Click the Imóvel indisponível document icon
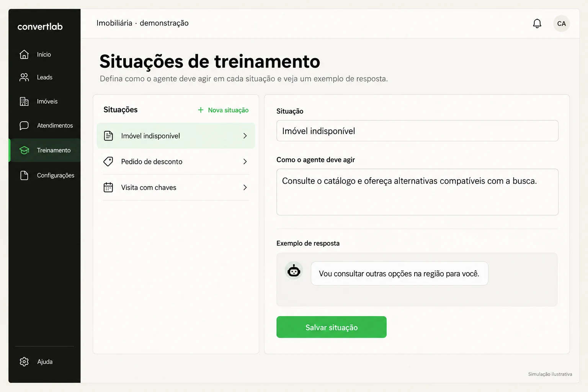This screenshot has height=392, width=588. click(108, 136)
